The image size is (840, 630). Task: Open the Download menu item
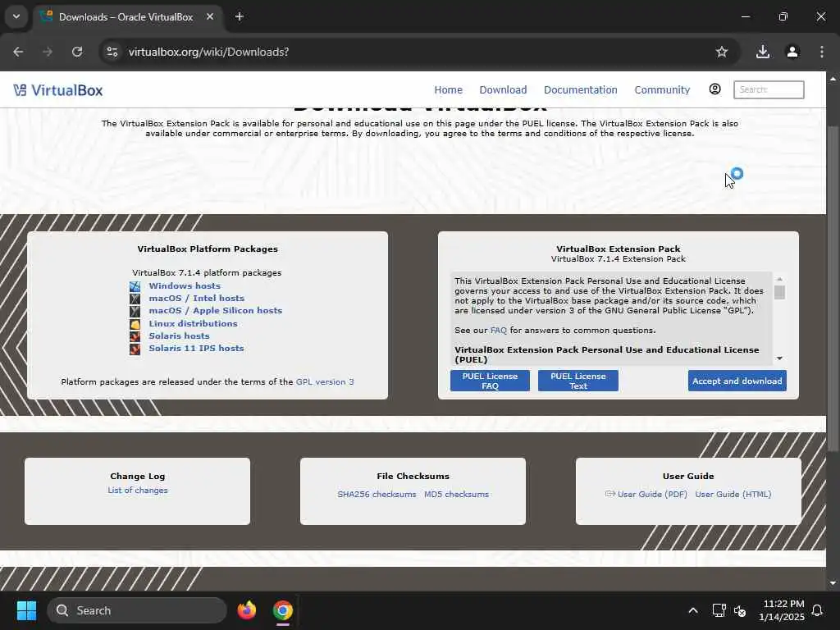click(x=503, y=90)
